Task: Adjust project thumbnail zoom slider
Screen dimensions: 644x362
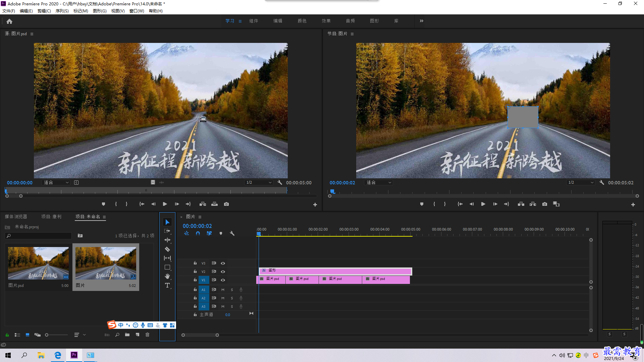Action: (47, 335)
